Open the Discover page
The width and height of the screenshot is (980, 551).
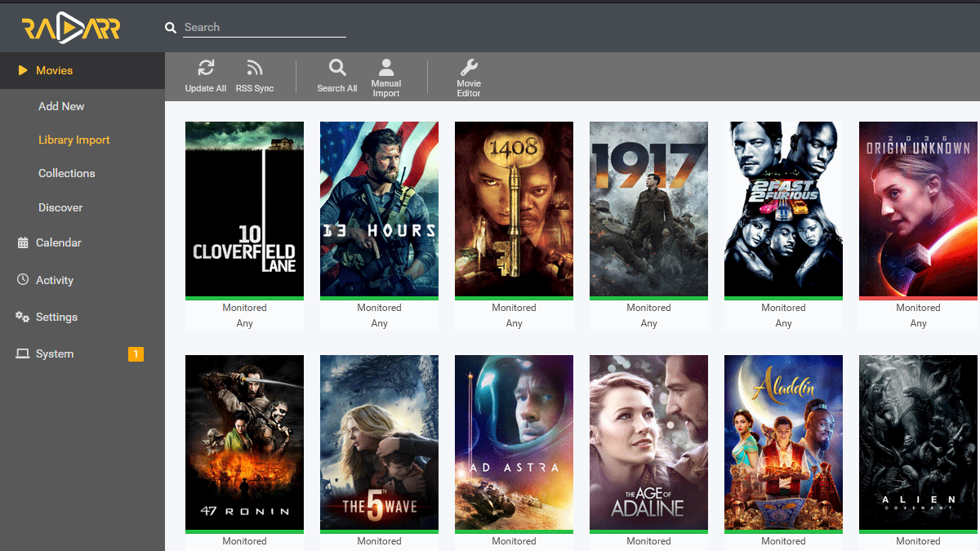click(60, 207)
